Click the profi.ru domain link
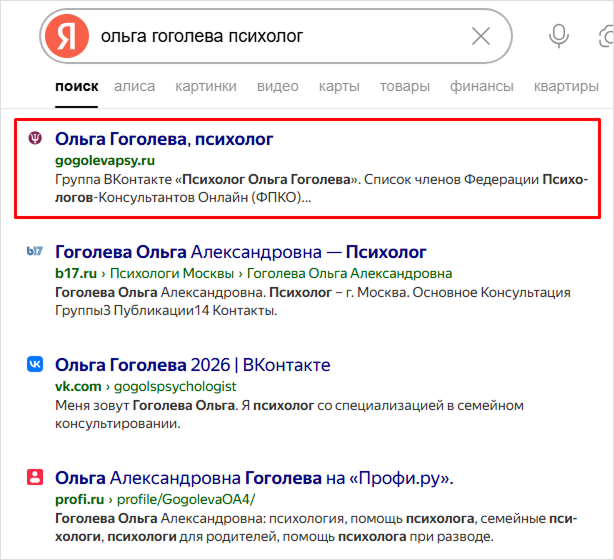This screenshot has width=614, height=560. (x=79, y=500)
